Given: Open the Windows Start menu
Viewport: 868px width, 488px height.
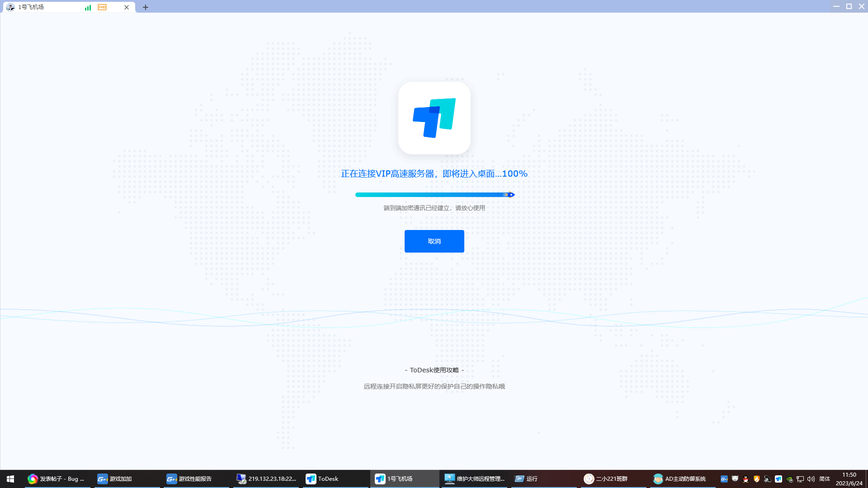Looking at the screenshot, I should (10, 479).
